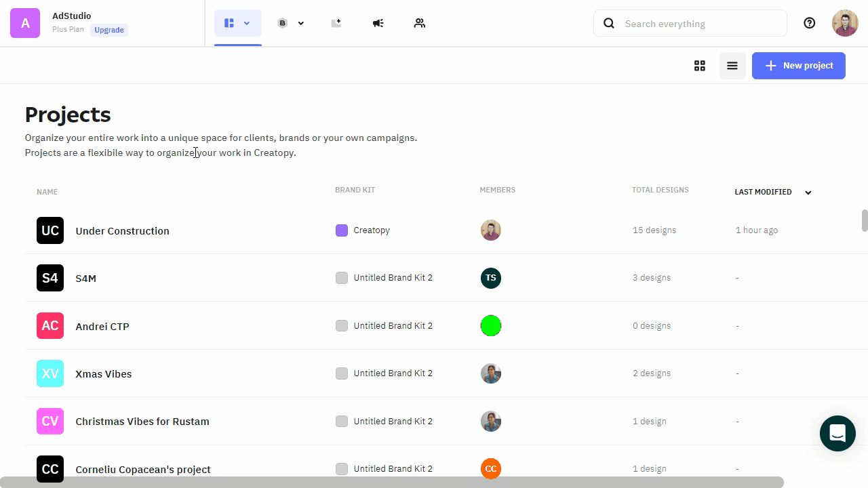Image resolution: width=868 pixels, height=488 pixels.
Task: Open the Xmas Vibes project
Action: 104,374
